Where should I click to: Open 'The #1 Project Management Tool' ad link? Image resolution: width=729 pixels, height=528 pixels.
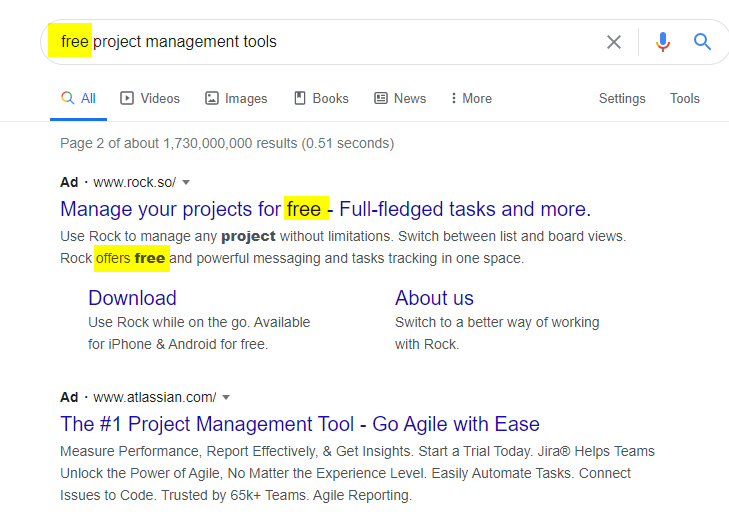[300, 424]
